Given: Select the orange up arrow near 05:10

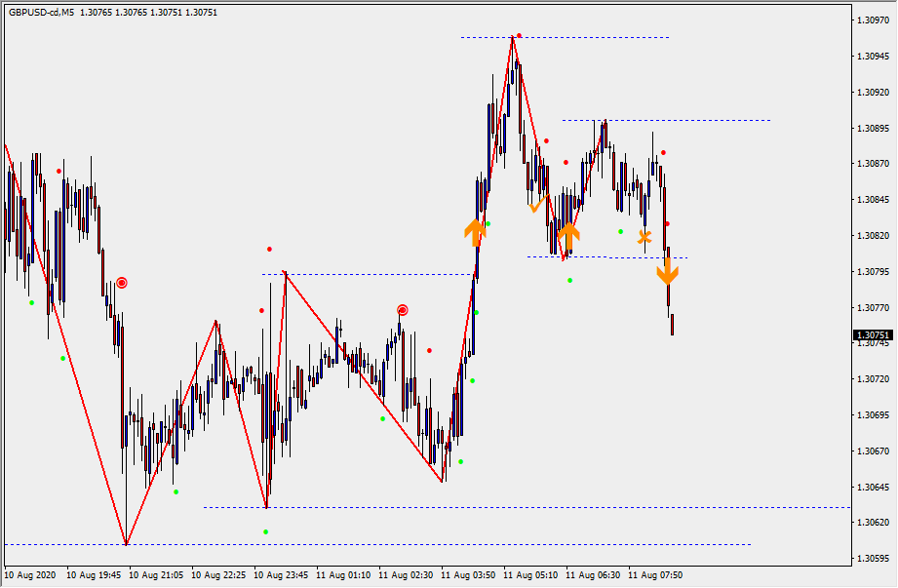Looking at the screenshot, I should [568, 235].
